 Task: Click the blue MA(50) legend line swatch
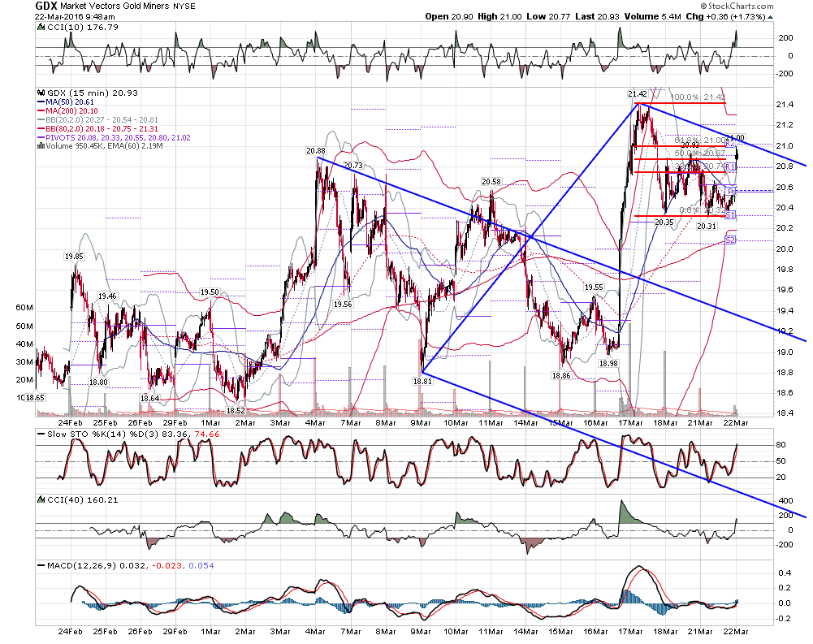coord(41,102)
